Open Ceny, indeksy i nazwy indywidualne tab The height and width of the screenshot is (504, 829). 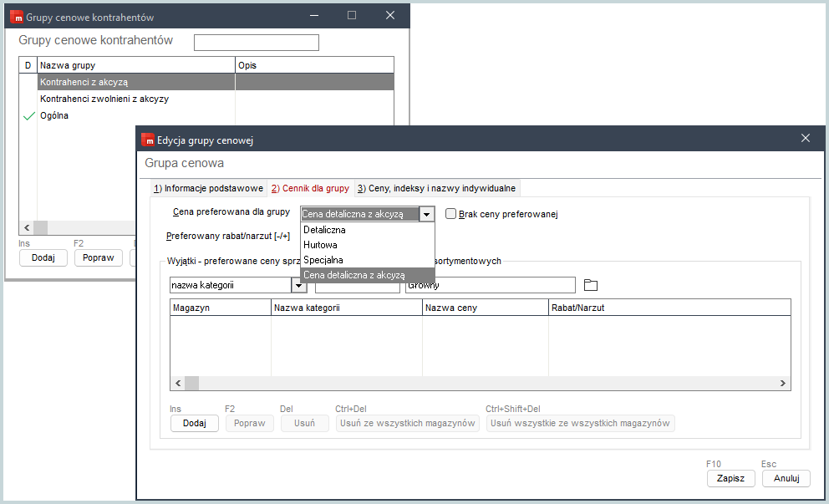pos(437,188)
